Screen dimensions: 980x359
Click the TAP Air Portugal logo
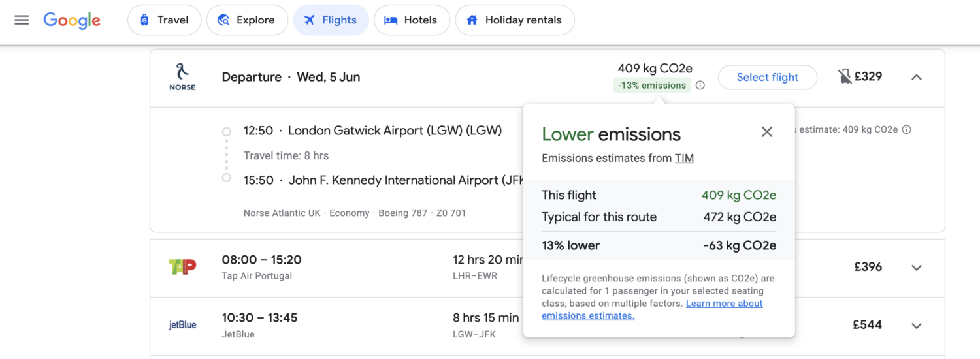182,267
